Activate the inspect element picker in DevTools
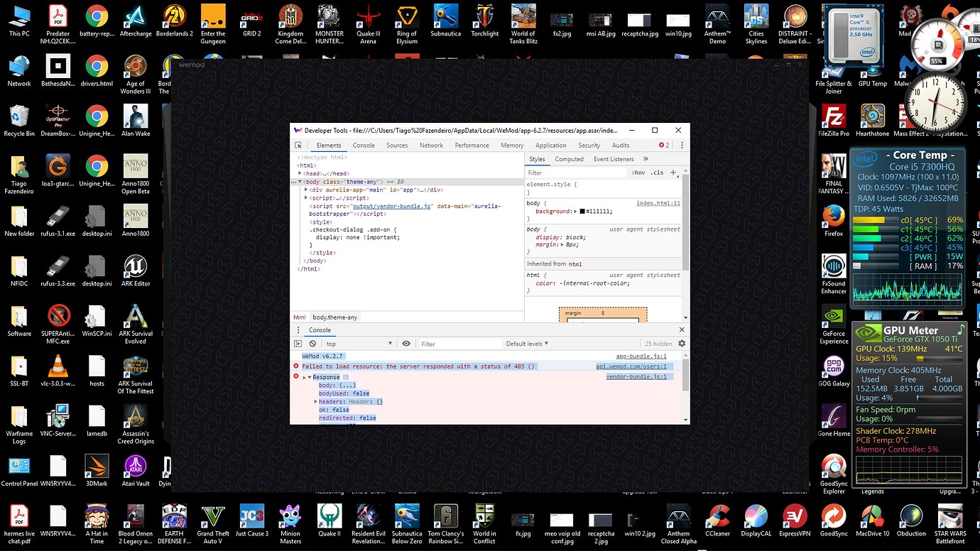Image resolution: width=980 pixels, height=551 pixels. coord(298,146)
